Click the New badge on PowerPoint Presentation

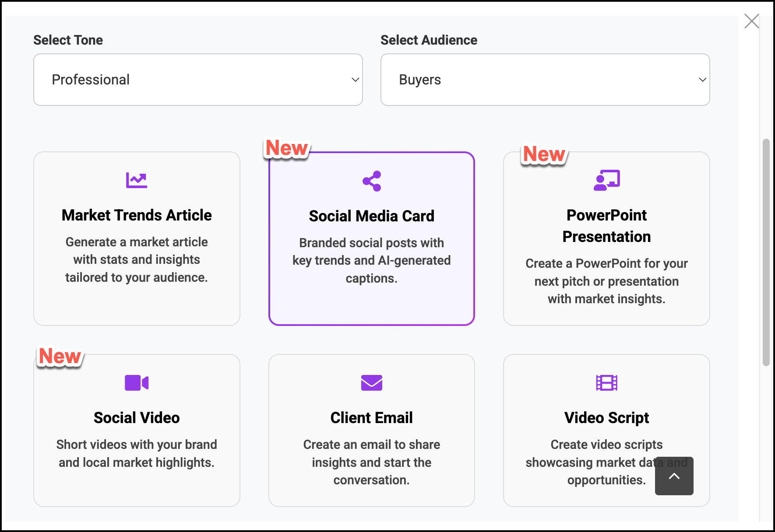[544, 154]
